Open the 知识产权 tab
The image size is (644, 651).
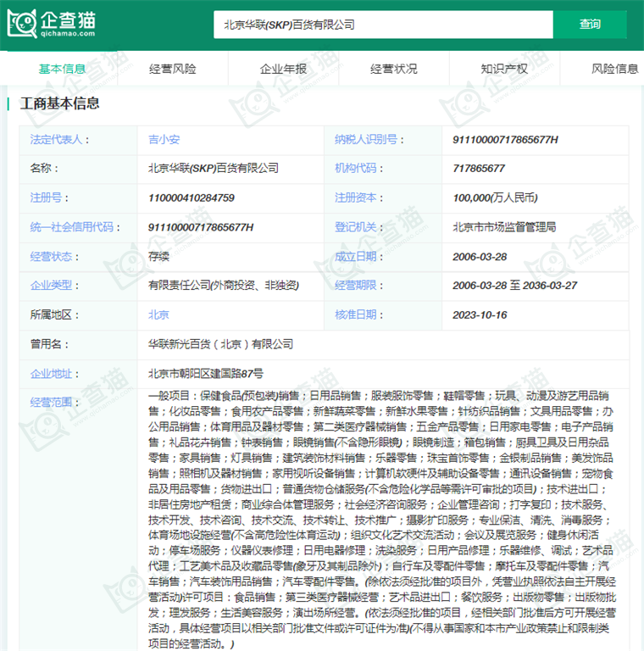click(504, 69)
